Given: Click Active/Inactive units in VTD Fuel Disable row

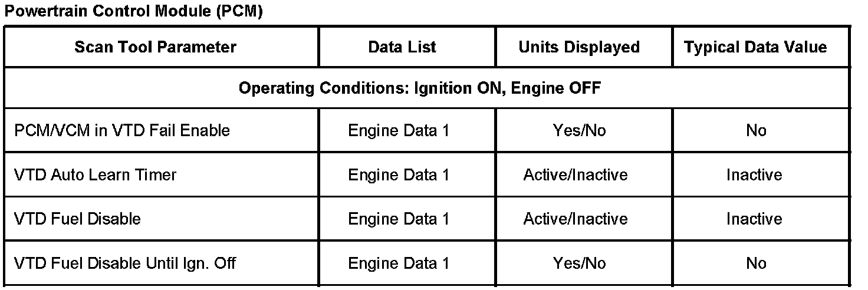Looking at the screenshot, I should (x=576, y=219).
